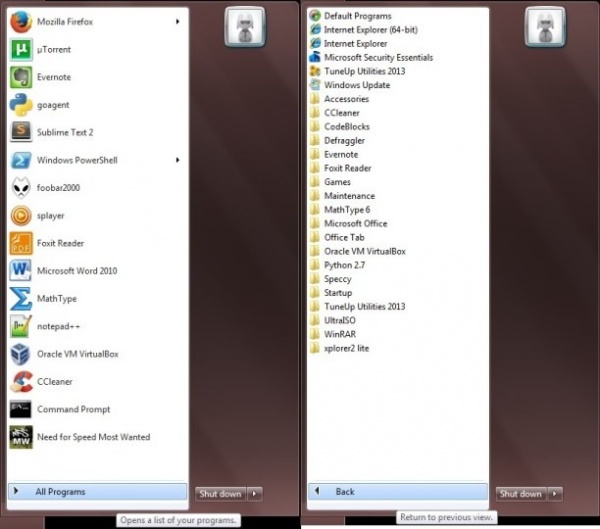600x529 pixels.
Task: Open the Speccy folder
Action: [398, 279]
